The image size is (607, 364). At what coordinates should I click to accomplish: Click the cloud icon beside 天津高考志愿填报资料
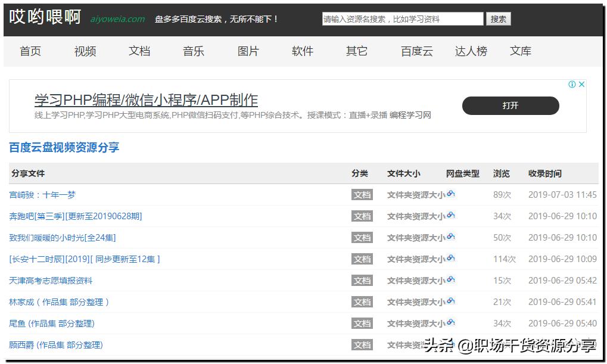tap(451, 280)
